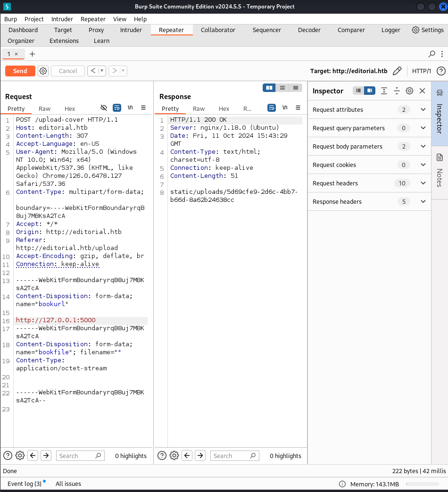Open Request search help icon
Viewport: 448px width, 492px height.
8,455
